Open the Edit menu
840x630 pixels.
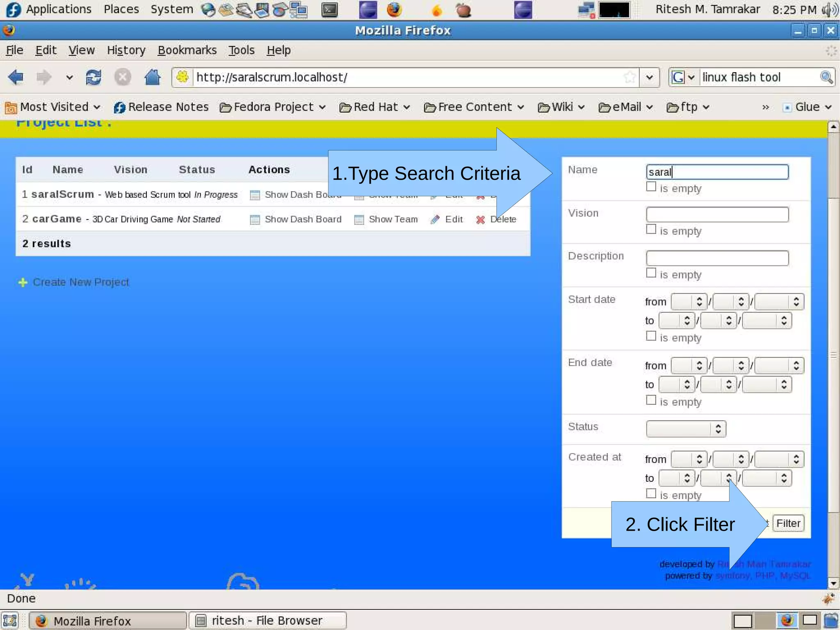click(x=46, y=50)
